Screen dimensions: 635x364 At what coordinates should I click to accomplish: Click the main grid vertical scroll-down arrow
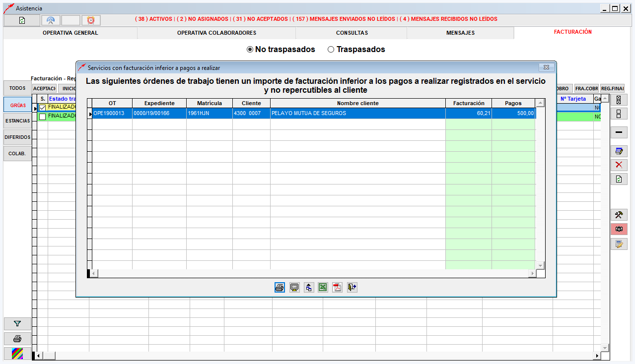[605, 348]
